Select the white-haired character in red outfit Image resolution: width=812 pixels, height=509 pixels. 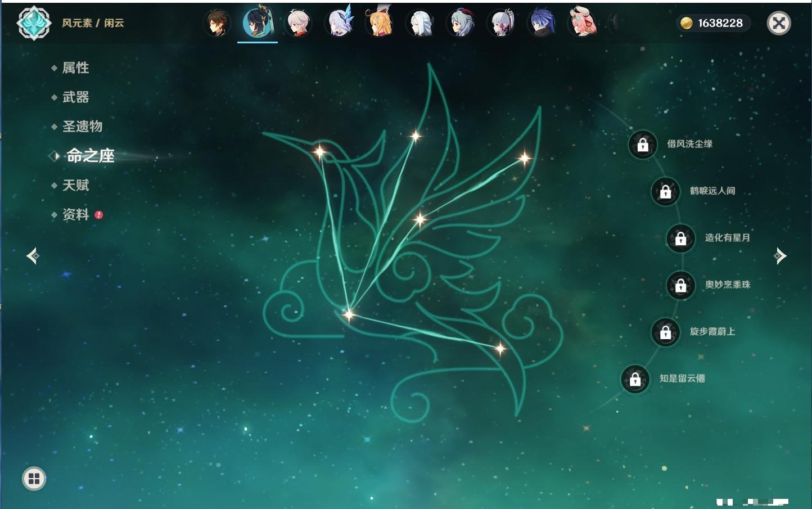(298, 23)
